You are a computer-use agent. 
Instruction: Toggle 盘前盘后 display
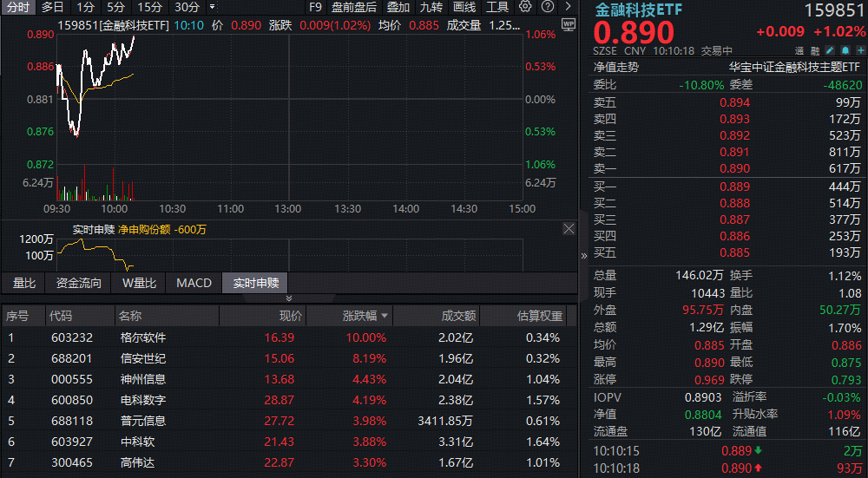pyautogui.click(x=353, y=7)
